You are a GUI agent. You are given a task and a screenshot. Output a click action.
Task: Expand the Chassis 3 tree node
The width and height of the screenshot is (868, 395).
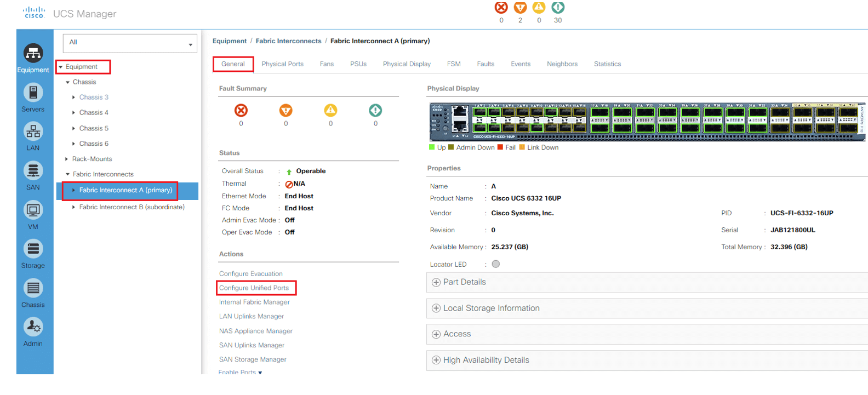[73, 98]
